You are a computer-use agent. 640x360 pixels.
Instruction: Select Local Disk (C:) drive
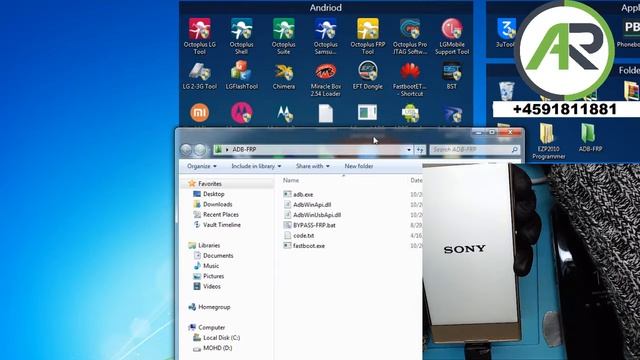[221, 338]
